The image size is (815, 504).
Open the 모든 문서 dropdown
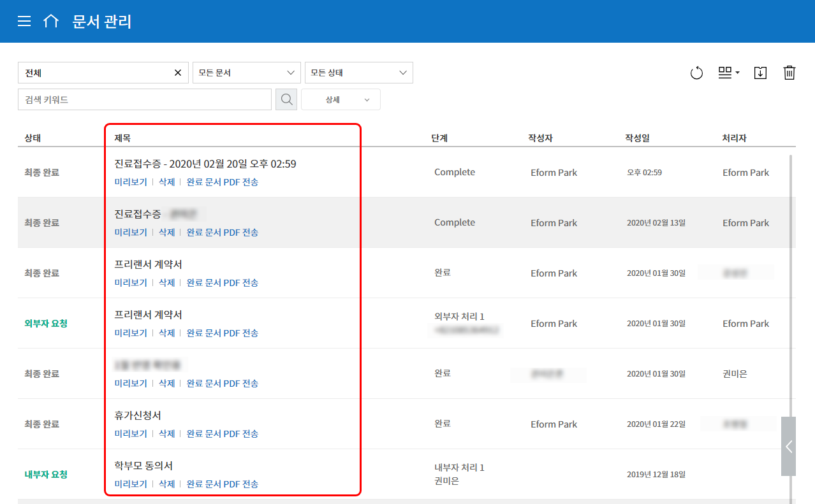(247, 73)
